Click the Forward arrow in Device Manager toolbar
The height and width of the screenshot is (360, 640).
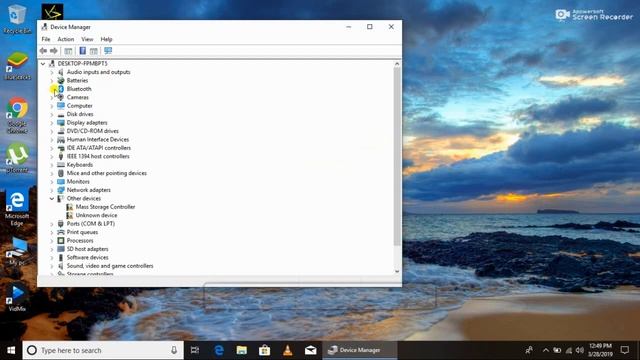[53, 51]
